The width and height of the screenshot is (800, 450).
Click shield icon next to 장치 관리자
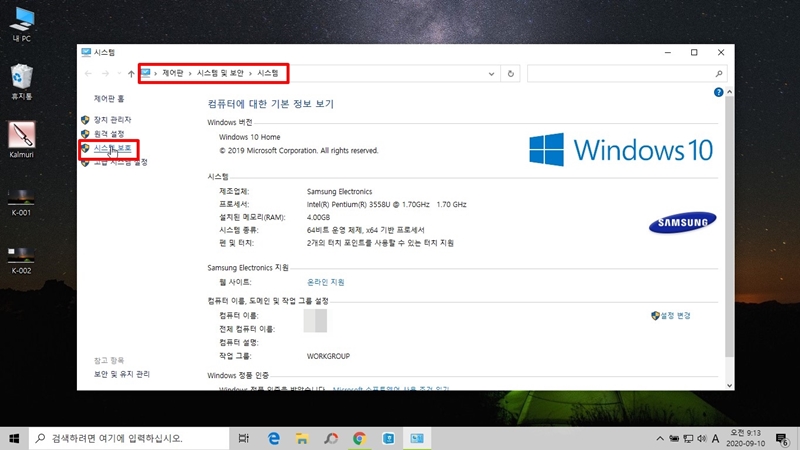pos(85,119)
